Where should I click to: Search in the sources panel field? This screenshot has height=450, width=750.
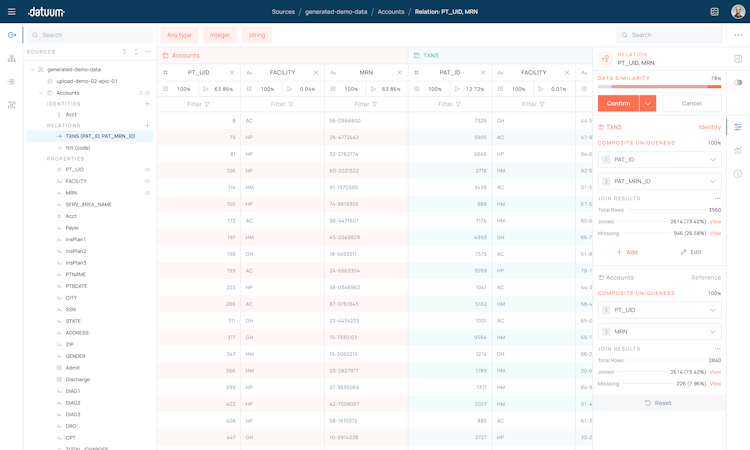click(90, 35)
